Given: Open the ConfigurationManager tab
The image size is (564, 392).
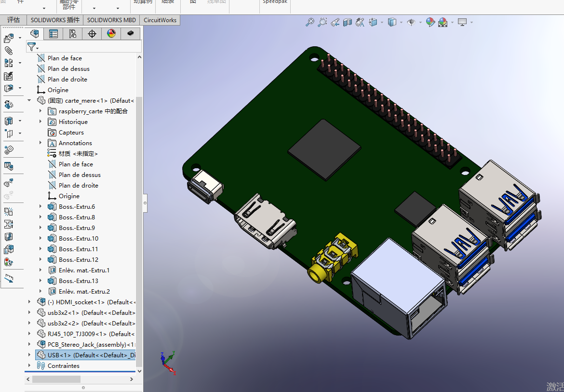Looking at the screenshot, I should 73,34.
